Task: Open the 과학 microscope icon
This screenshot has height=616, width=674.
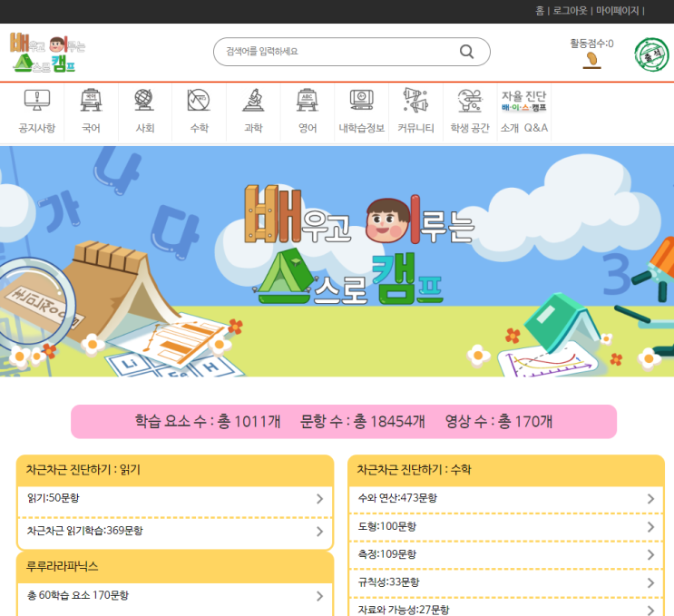Action: [x=254, y=100]
